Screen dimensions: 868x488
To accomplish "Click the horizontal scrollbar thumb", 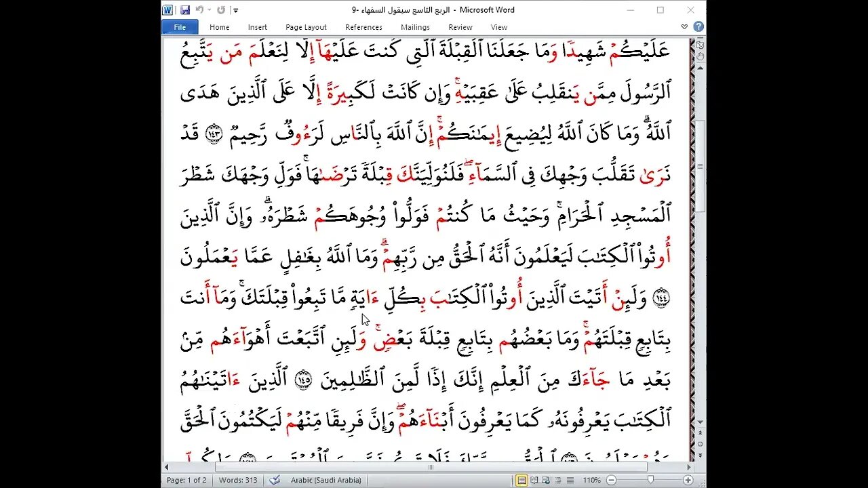I will [431, 467].
